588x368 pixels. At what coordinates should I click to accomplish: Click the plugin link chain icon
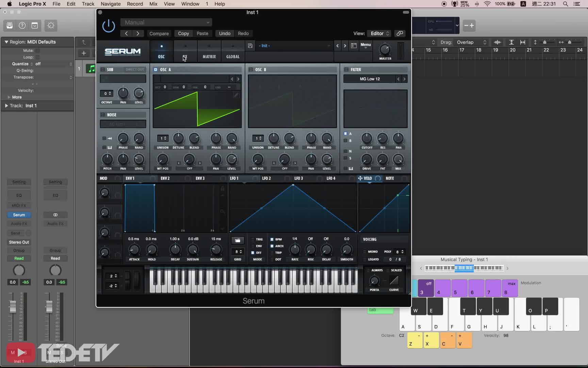pos(400,33)
